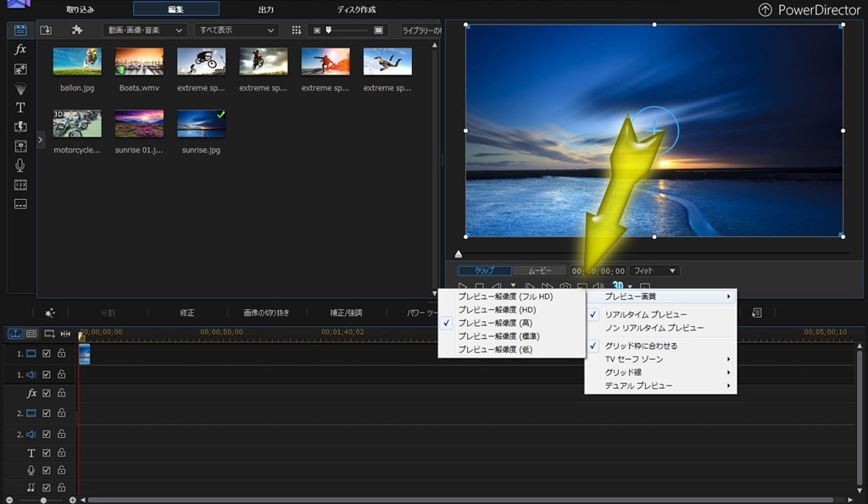Toggle lock on the music track
Screen dimensions: 868x504
click(x=61, y=487)
